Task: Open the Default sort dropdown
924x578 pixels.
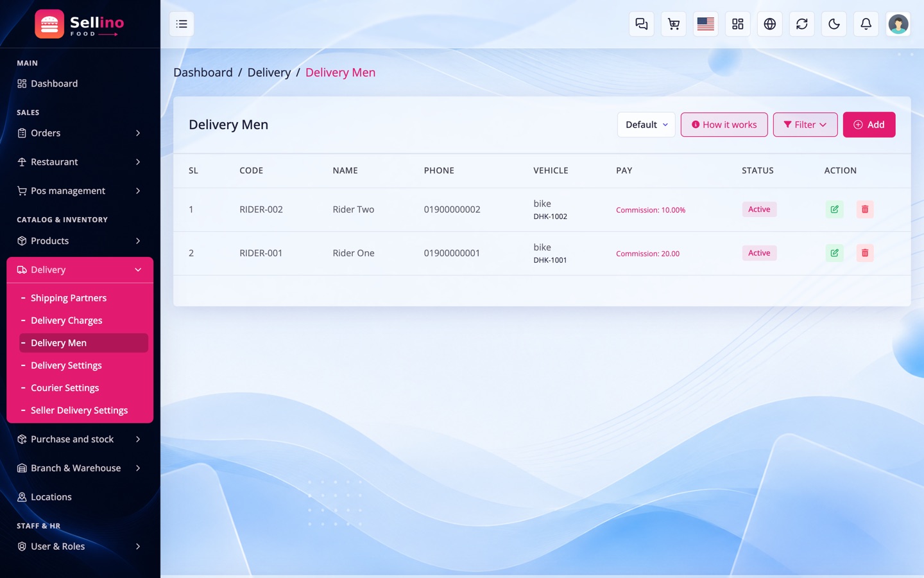Action: coord(646,125)
